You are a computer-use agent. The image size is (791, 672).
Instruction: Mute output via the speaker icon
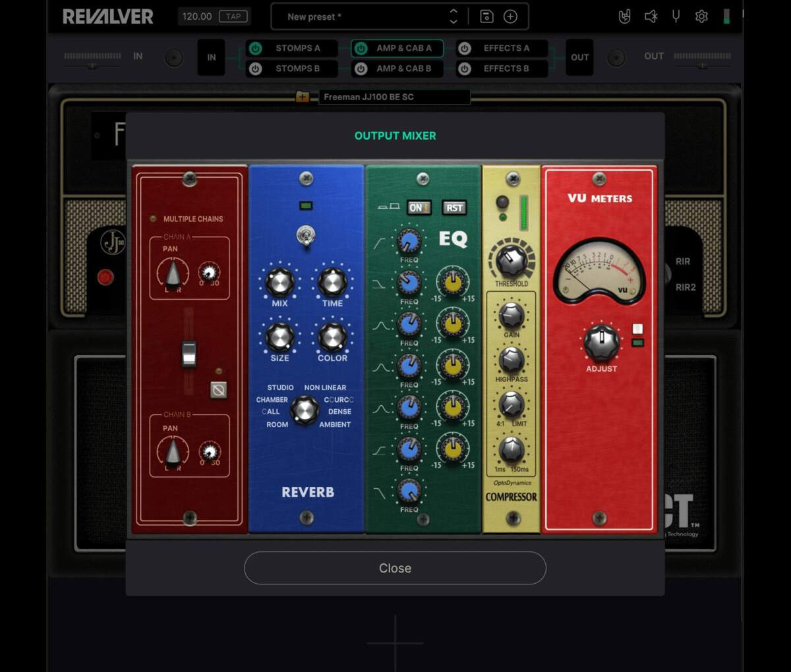pyautogui.click(x=651, y=16)
